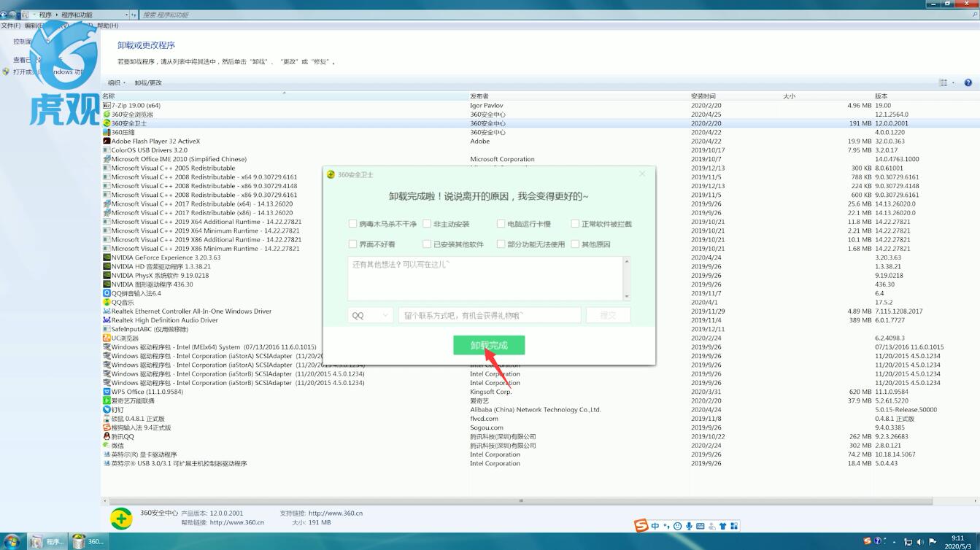980x550 pixels.
Task: Click the microphone voice input icon
Action: click(689, 526)
